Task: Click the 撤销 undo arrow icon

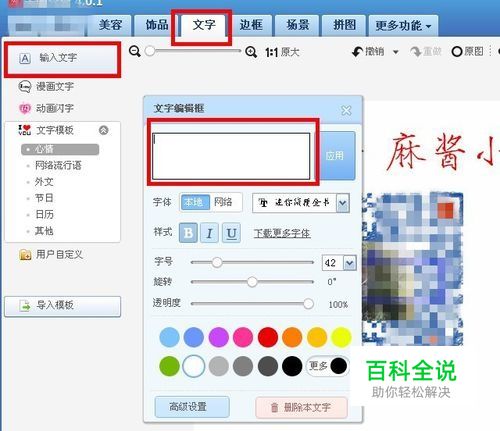Action: click(x=358, y=52)
